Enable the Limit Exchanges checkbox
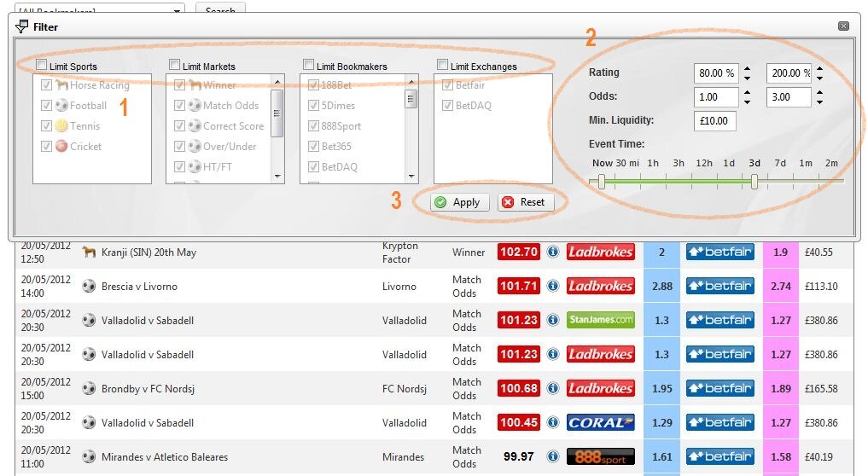 442,65
